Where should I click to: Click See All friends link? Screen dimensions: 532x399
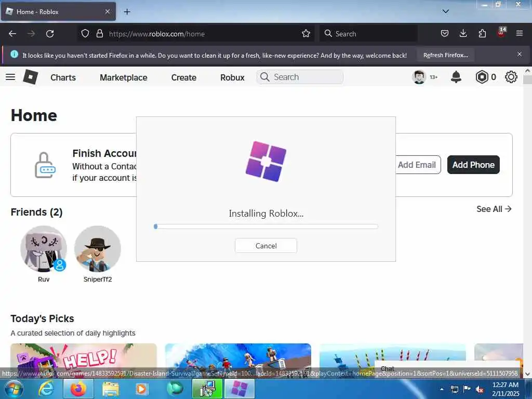[x=494, y=209]
